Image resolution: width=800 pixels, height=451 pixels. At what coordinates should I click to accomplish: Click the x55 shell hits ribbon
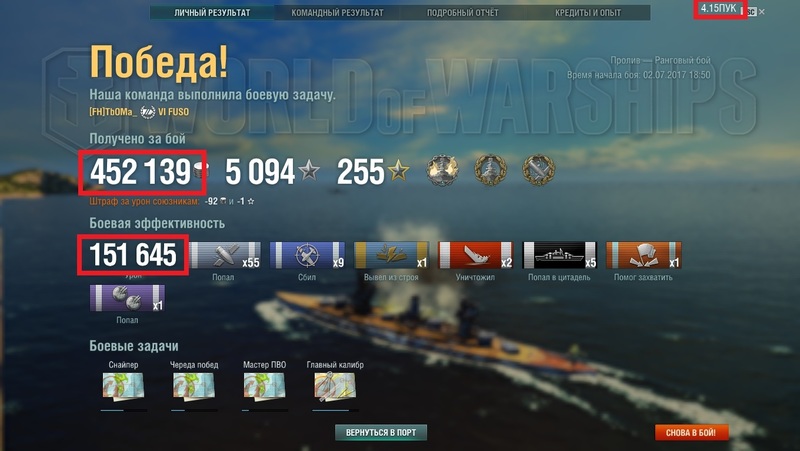click(225, 255)
